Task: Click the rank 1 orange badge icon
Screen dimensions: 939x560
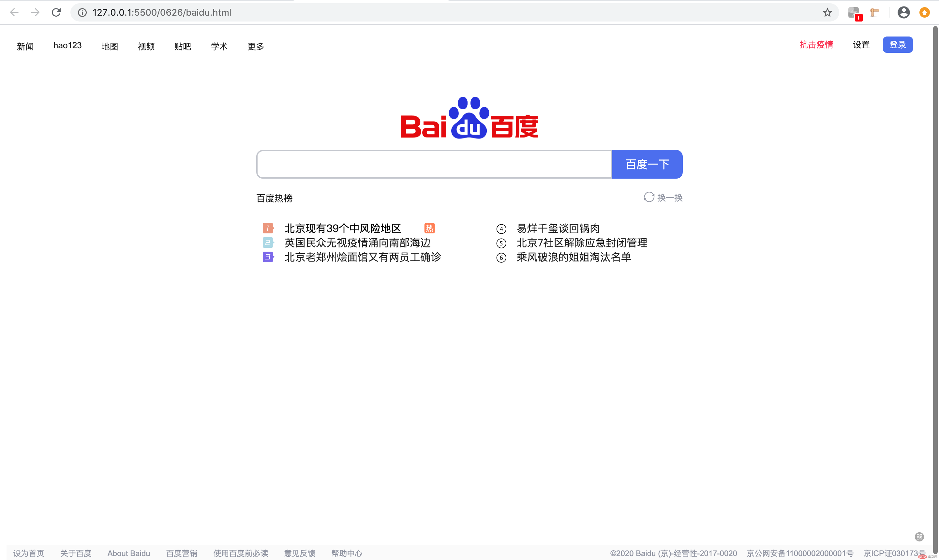Action: (x=268, y=228)
